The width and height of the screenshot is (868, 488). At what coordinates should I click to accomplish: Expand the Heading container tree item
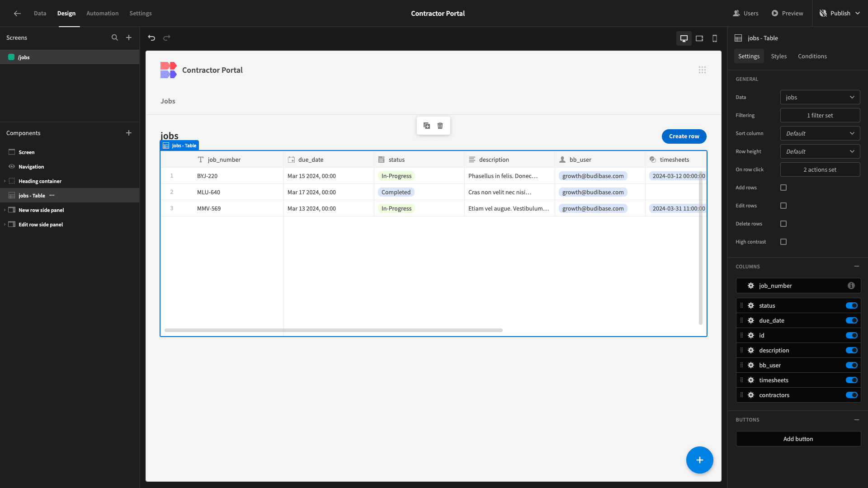coord(5,181)
